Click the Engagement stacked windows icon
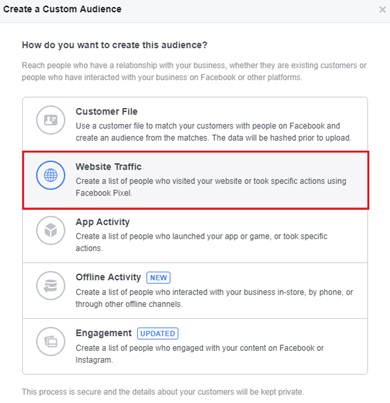This screenshot has height=403, width=390. click(x=51, y=341)
